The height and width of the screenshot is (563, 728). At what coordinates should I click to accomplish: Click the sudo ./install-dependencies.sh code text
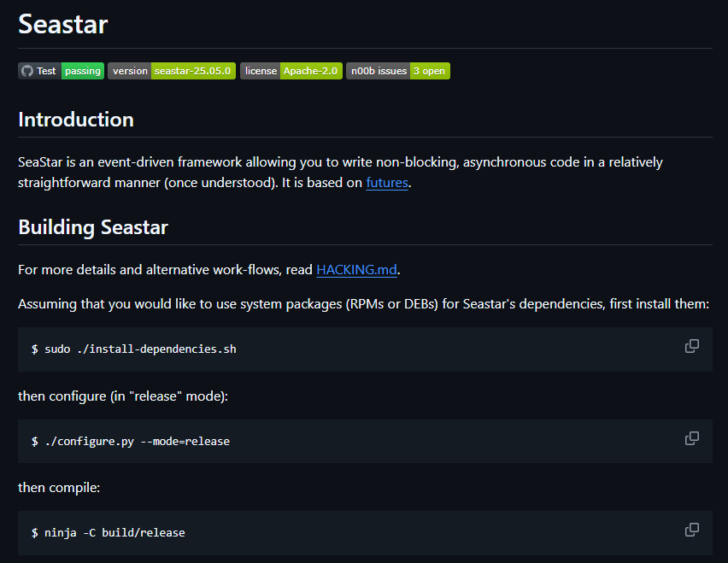pos(134,349)
